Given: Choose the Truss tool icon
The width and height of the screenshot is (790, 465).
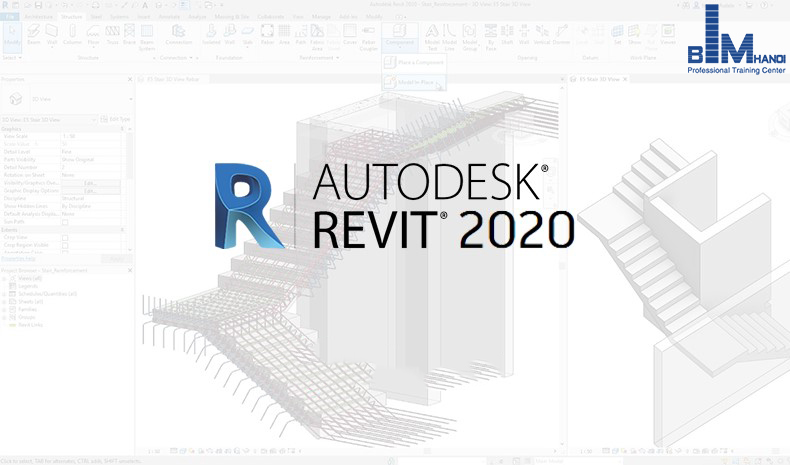Looking at the screenshot, I should coord(112,39).
